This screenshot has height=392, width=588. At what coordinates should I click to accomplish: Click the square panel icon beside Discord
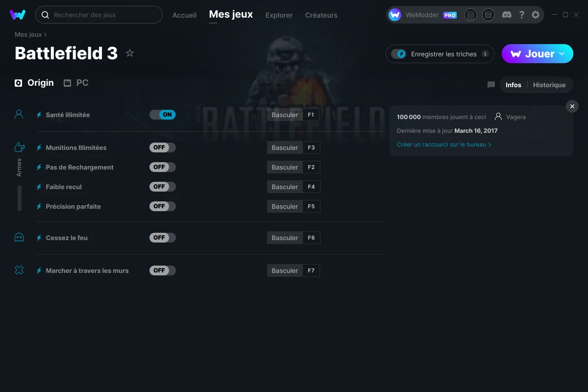(488, 15)
